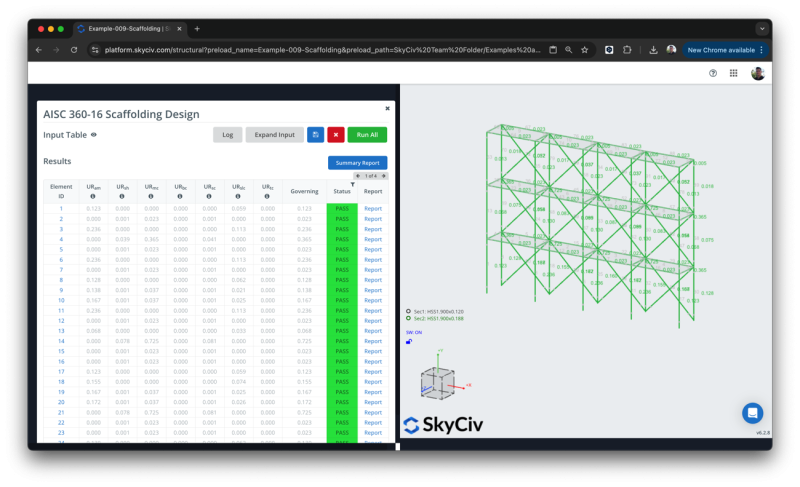This screenshot has width=800, height=487.
Task: Open the SkyCiv apps grid menu
Action: [x=733, y=73]
